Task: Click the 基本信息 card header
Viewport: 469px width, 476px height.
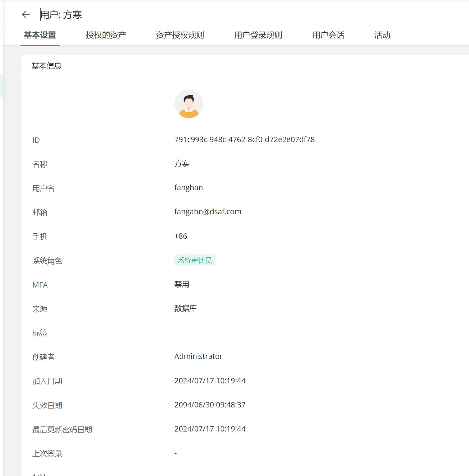Action: (47, 66)
